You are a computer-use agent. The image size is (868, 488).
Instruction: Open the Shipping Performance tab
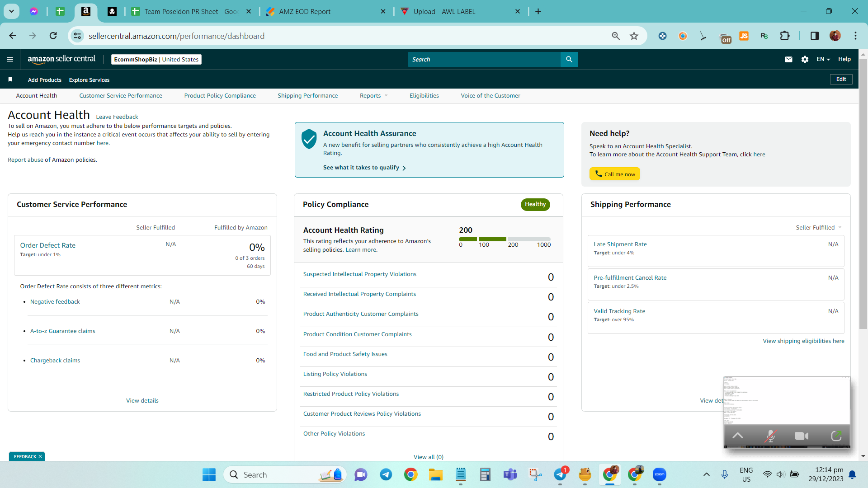(307, 95)
